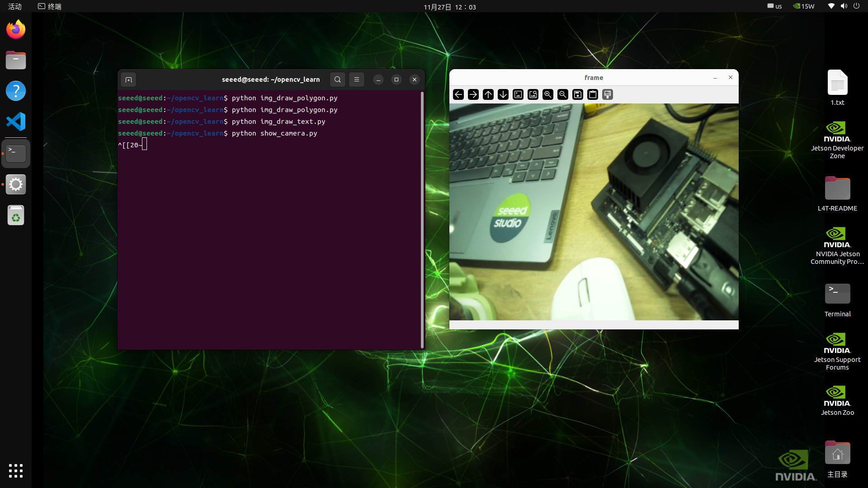Select NVIDIA Jetson Community Projects shortcut

[837, 246]
